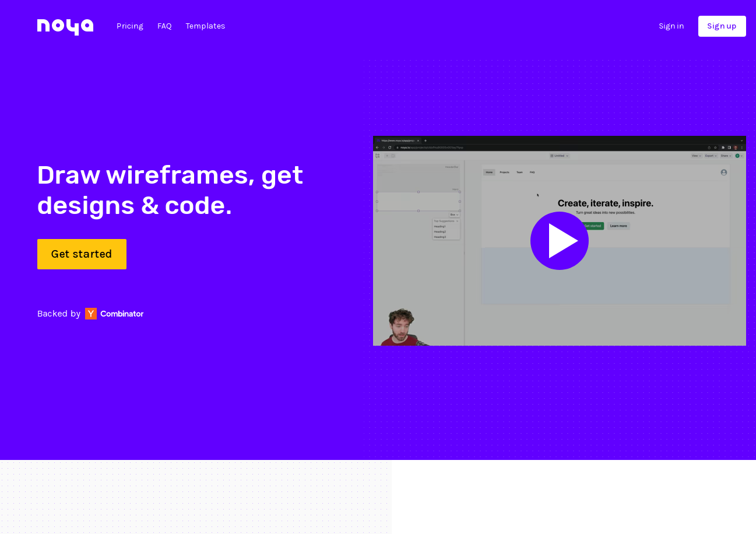The width and height of the screenshot is (756, 534).
Task: Expand the View dropdown in the preview toolbar
Action: (696, 156)
